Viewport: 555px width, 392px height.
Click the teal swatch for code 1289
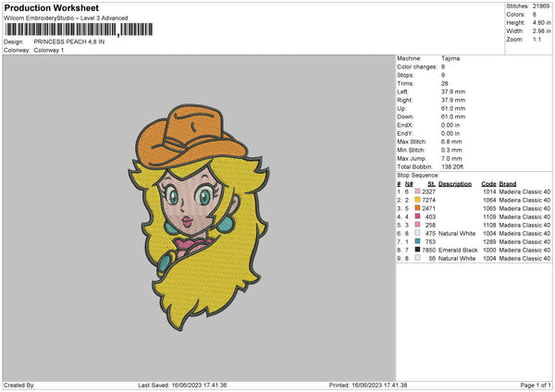[x=418, y=242]
